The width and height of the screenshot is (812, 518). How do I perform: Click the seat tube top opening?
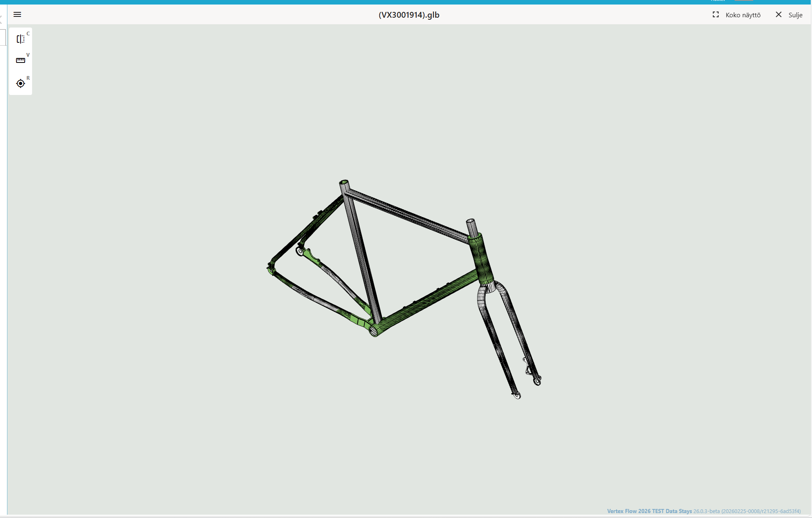(x=344, y=182)
